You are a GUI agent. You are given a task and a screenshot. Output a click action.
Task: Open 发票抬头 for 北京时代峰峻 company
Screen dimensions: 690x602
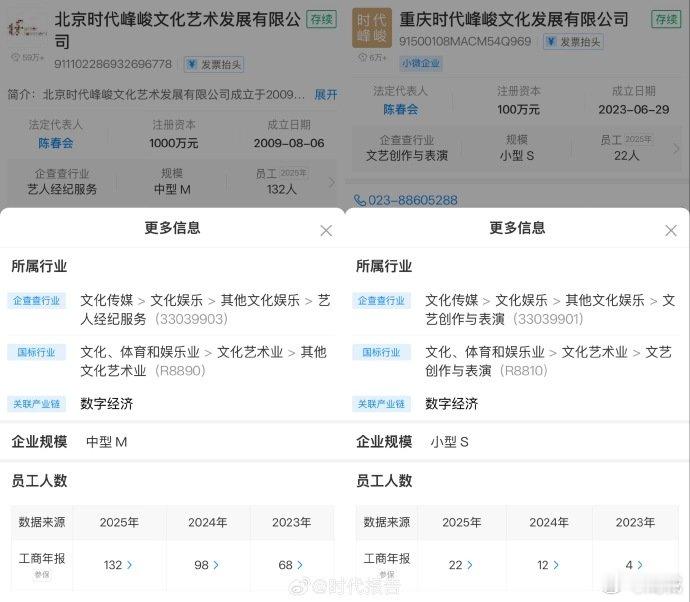coord(214,65)
